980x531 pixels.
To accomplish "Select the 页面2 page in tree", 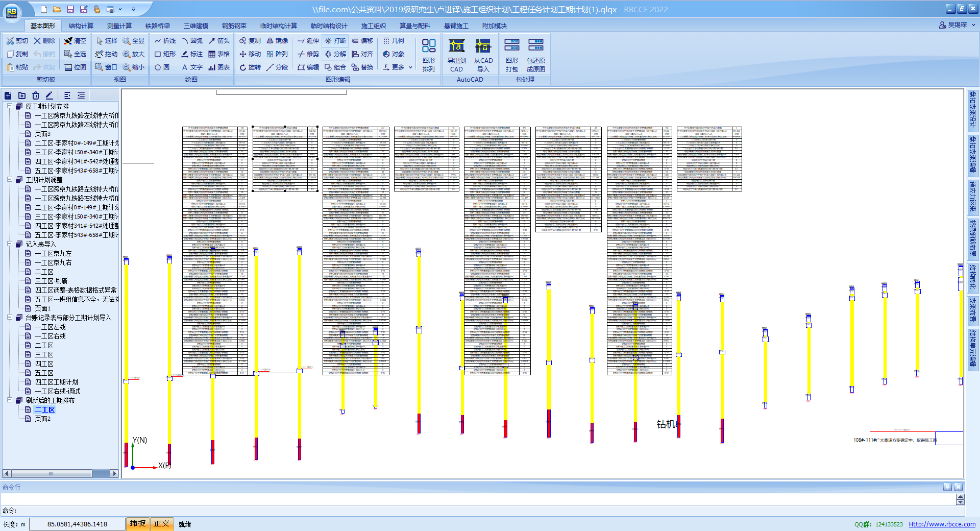I will coord(42,419).
